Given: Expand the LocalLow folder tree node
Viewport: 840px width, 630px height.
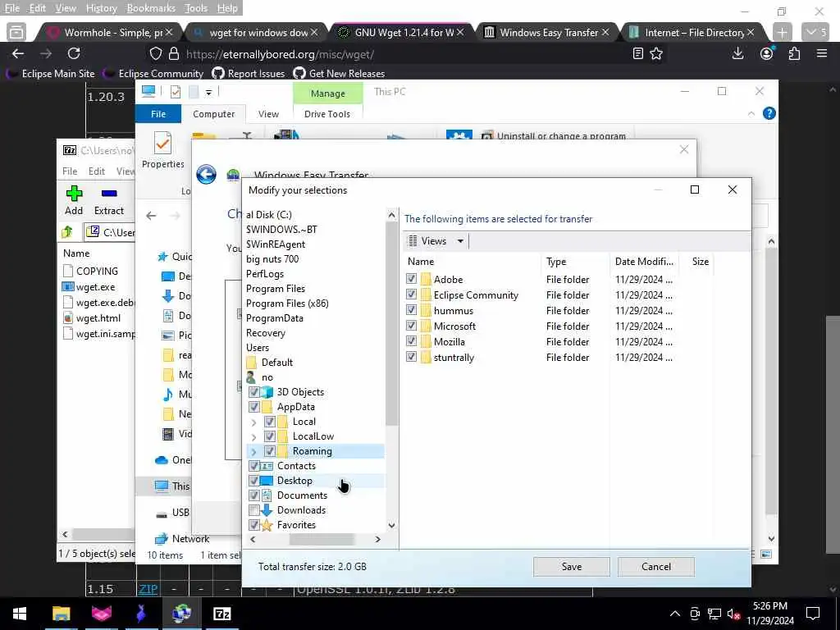Looking at the screenshot, I should (x=254, y=437).
